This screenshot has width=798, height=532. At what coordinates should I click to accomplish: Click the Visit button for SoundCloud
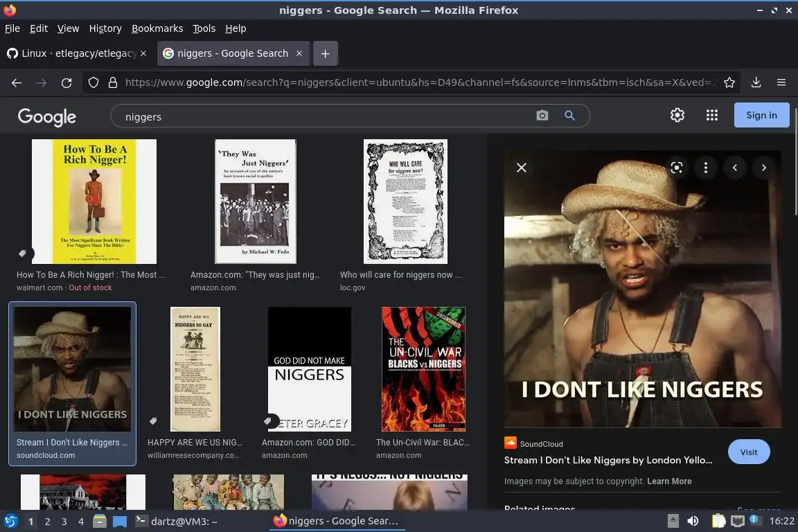[x=749, y=452]
